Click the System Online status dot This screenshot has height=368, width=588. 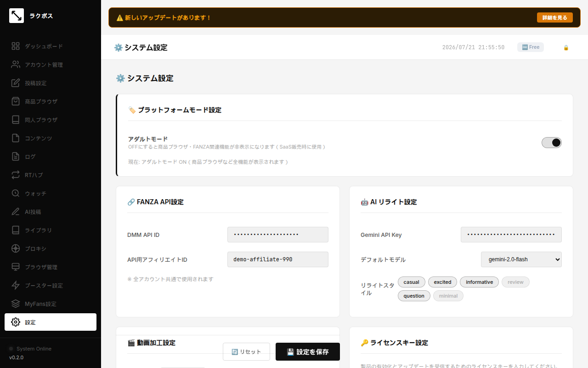coord(11,349)
